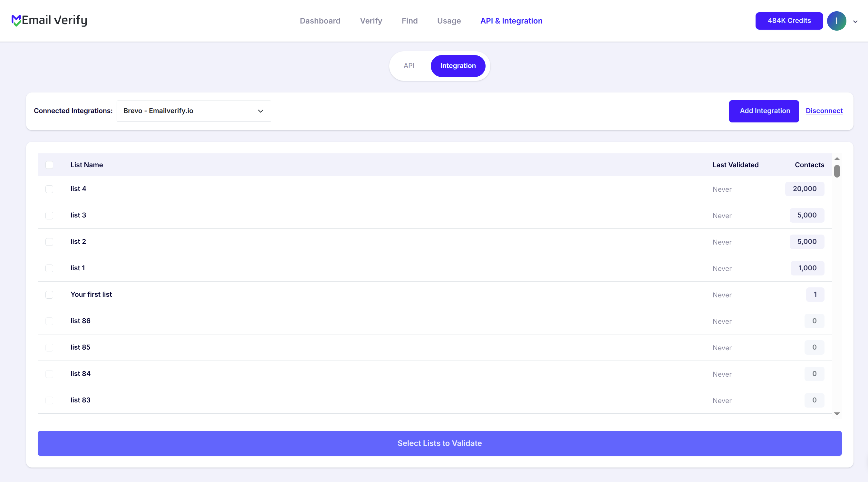
Task: Switch to the Integration tab
Action: [458, 66]
